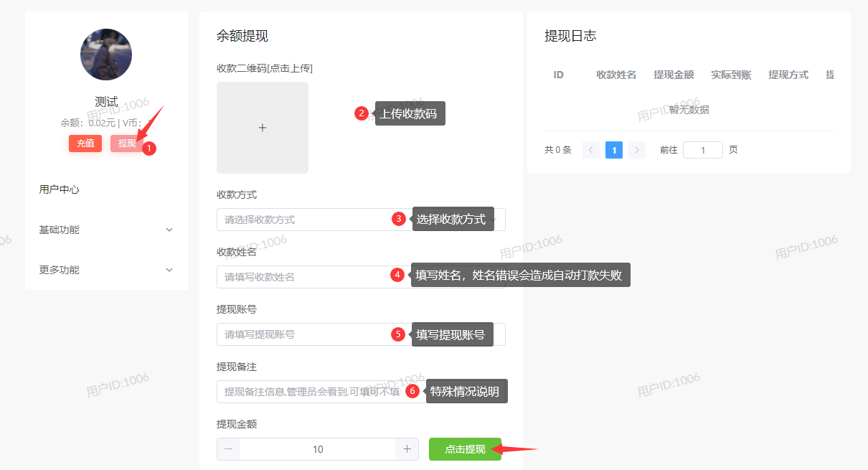Click the 前往 page number input
Image resolution: width=868 pixels, height=470 pixels.
[x=703, y=150]
